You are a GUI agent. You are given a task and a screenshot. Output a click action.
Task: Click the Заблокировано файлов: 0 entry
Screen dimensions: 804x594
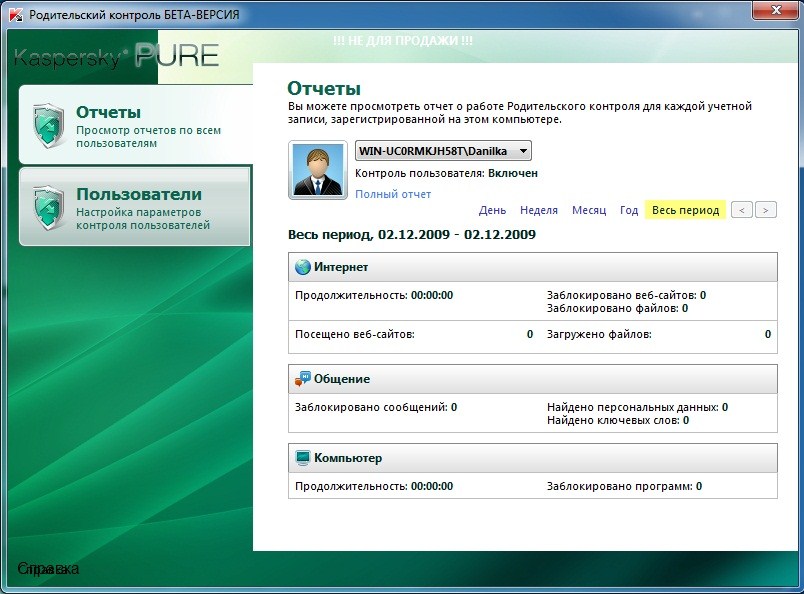(617, 308)
